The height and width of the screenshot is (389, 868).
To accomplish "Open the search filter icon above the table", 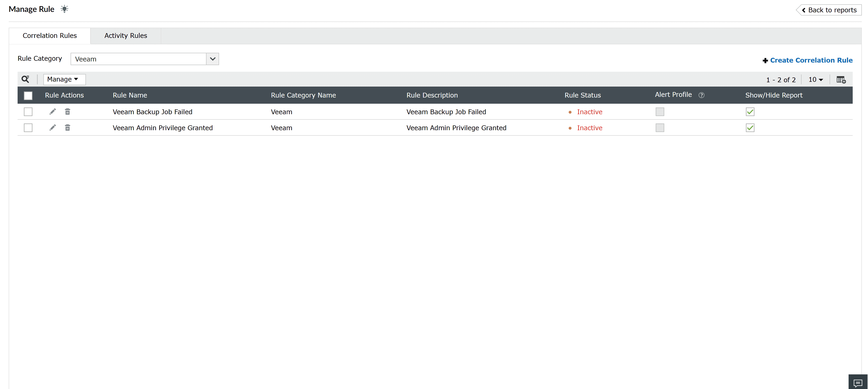I will (25, 79).
